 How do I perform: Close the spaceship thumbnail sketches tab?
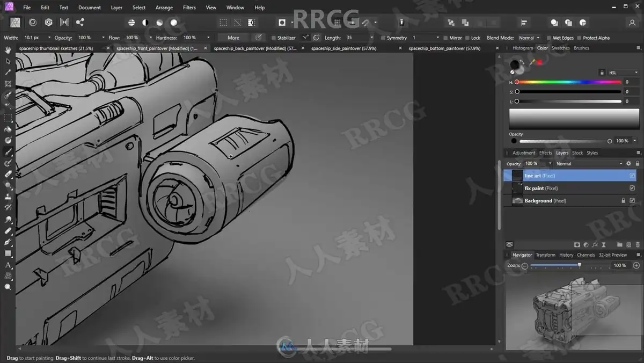click(108, 48)
